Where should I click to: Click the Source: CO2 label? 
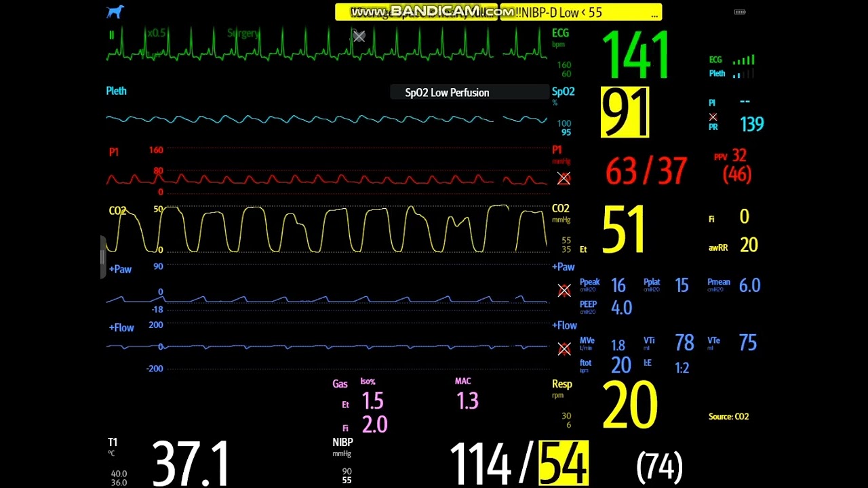(x=728, y=417)
